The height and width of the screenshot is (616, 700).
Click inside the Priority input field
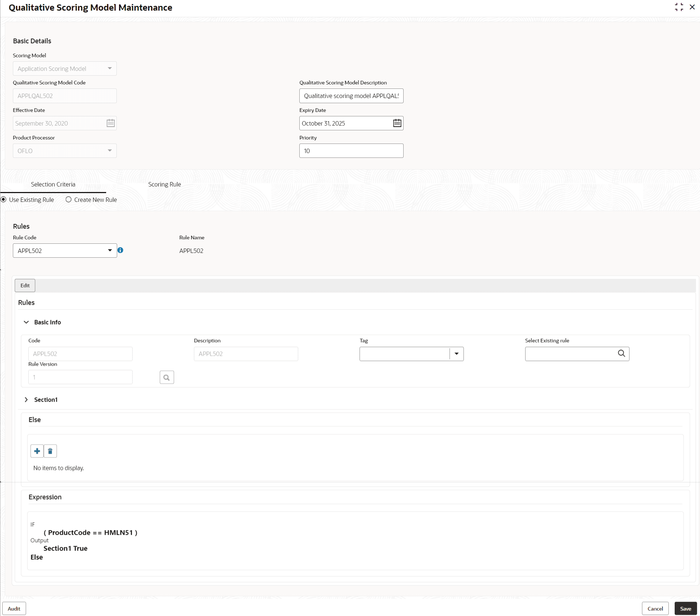[351, 151]
